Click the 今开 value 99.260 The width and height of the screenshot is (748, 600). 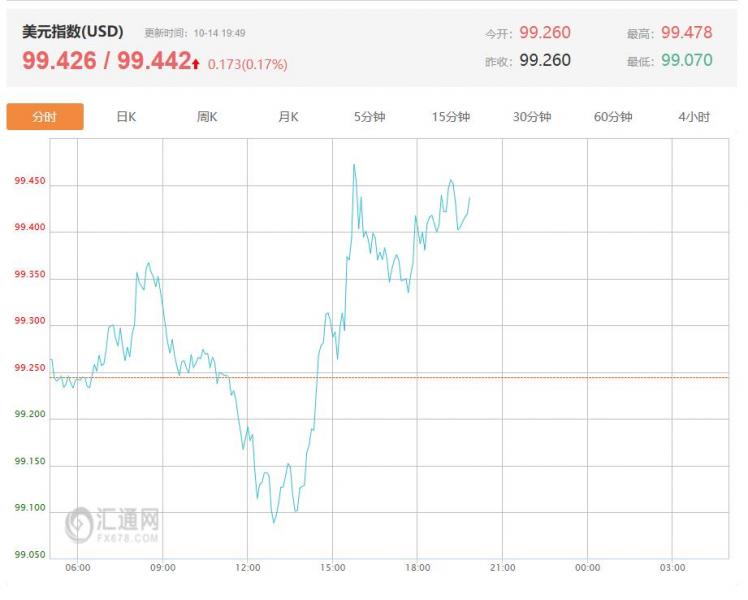pos(545,33)
